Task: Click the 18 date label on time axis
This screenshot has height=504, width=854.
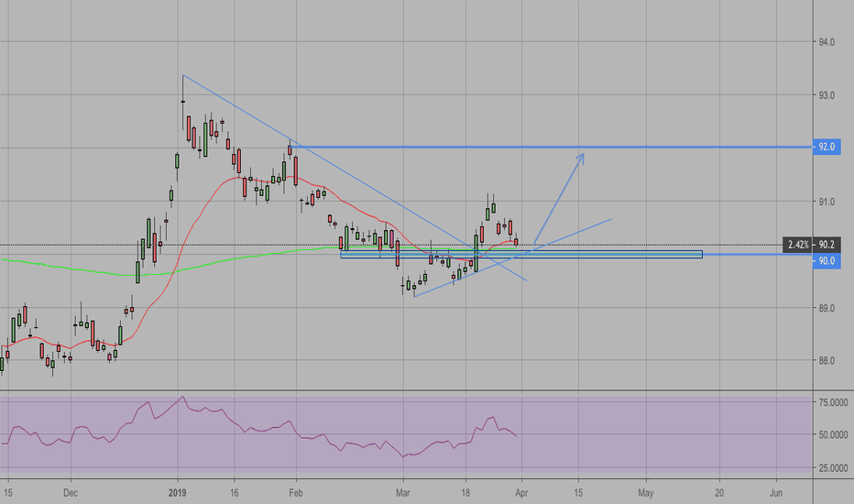Action: coord(465,493)
